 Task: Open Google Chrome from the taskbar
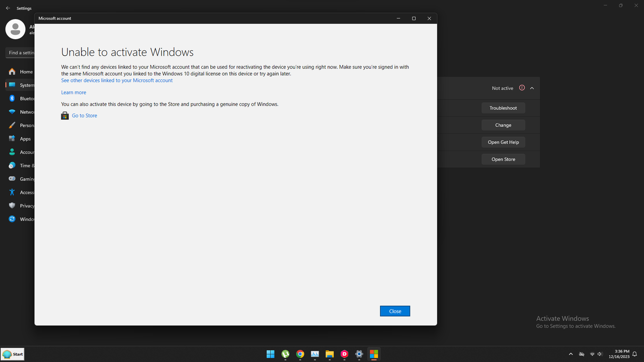pyautogui.click(x=300, y=354)
